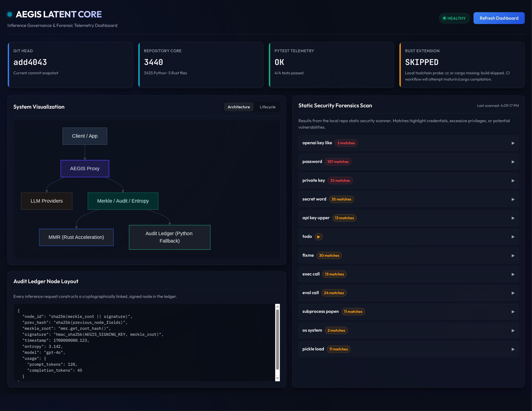Click the 2 matches badge for openai key like

point(346,143)
